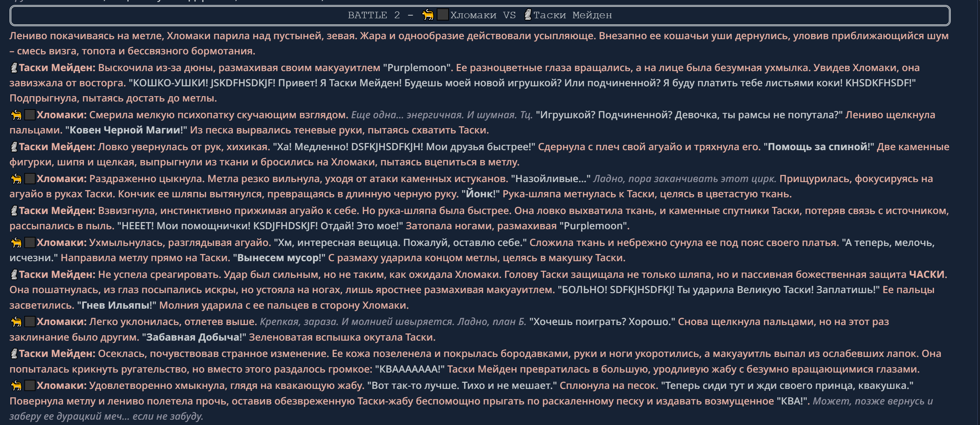The width and height of the screenshot is (980, 425).
Task: Click statue icon on the line starting 'Ловко увернулась'
Action: pos(14,147)
